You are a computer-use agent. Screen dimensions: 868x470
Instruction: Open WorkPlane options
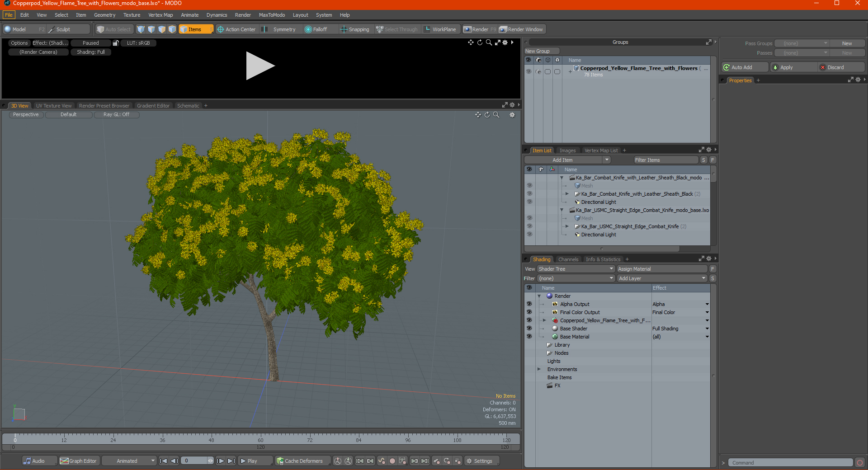440,29
